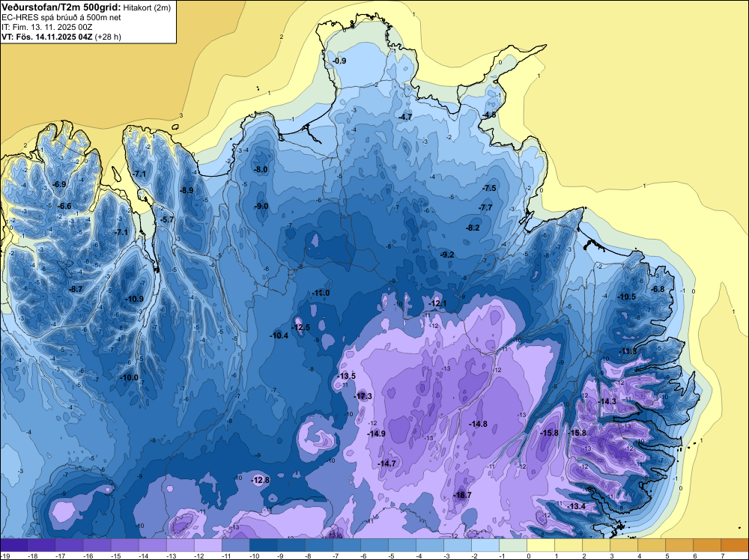749x560 pixels.
Task: Click the legend scale label -5
Action: coord(391,556)
